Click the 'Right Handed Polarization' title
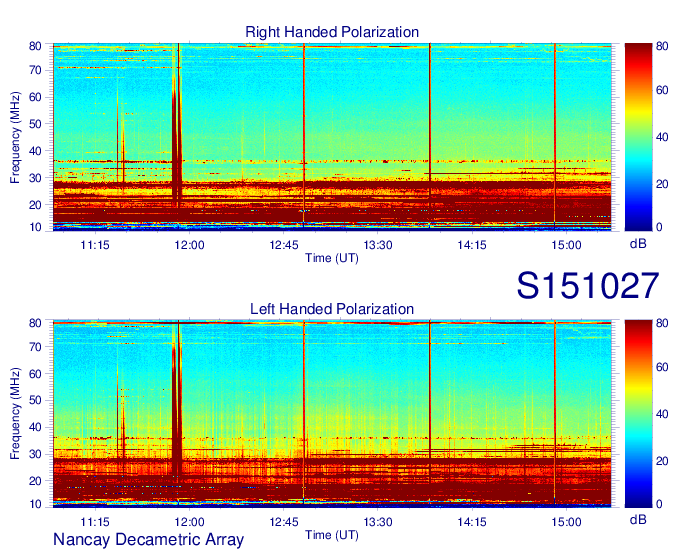 tap(332, 32)
